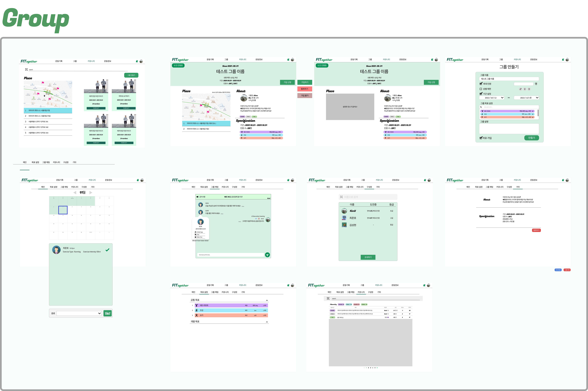Image resolution: width=588 pixels, height=391 pixels.
Task: Click the 이름으로 검색 member search field
Action: pyautogui.click(x=368, y=197)
